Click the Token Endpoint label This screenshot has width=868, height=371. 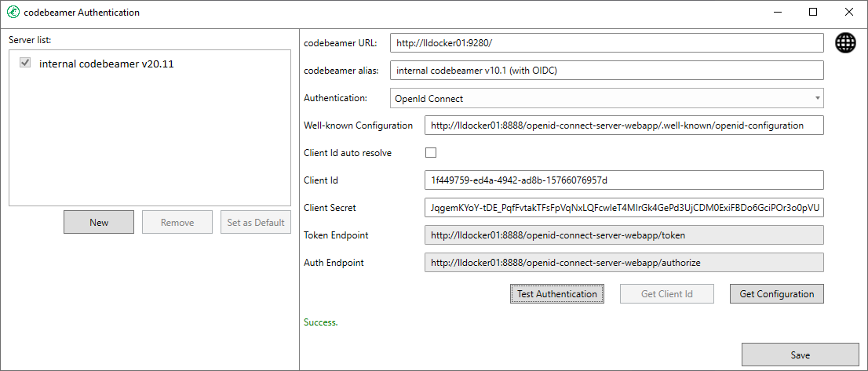click(x=336, y=235)
